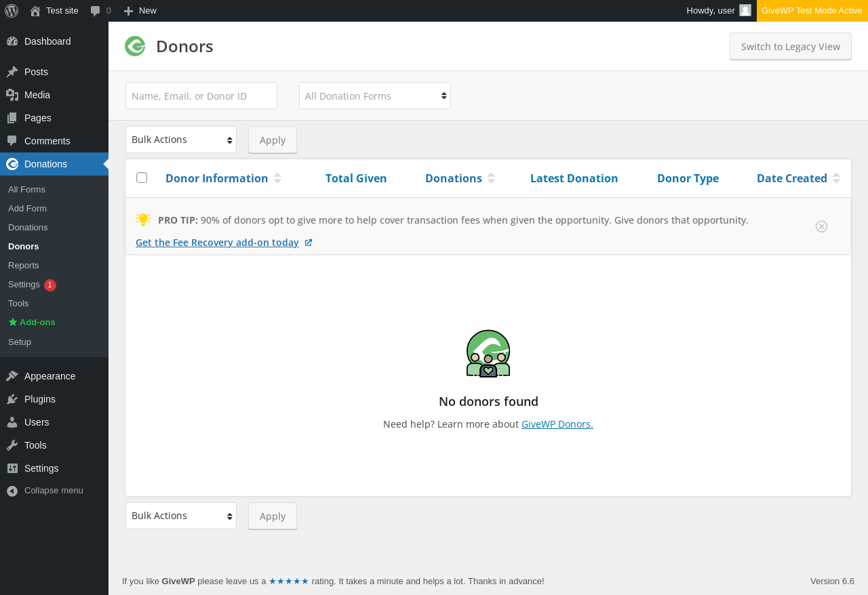Open the Fee Recovery add-on link
The height and width of the screenshot is (595, 868).
tap(217, 243)
